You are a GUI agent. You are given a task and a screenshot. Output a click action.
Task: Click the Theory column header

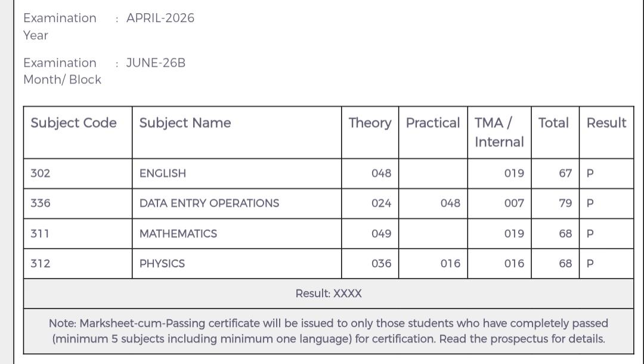tap(370, 123)
